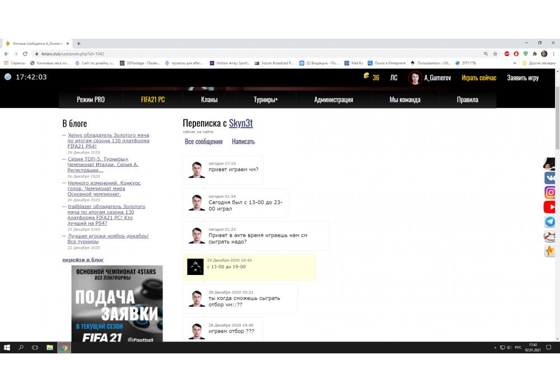Open ЛС private messages link

pos(394,78)
